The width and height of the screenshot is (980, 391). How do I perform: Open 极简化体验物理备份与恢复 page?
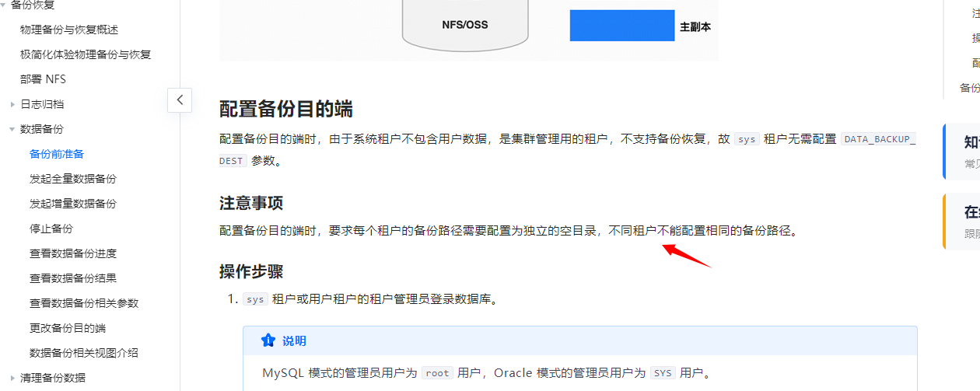click(x=86, y=54)
